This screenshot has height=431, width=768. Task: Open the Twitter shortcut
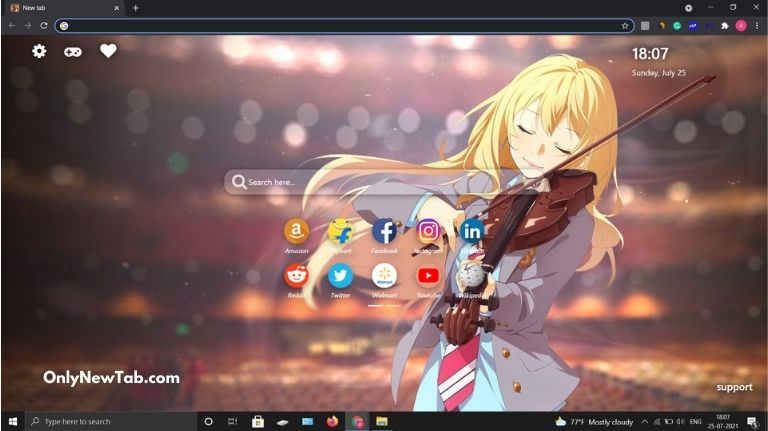340,276
